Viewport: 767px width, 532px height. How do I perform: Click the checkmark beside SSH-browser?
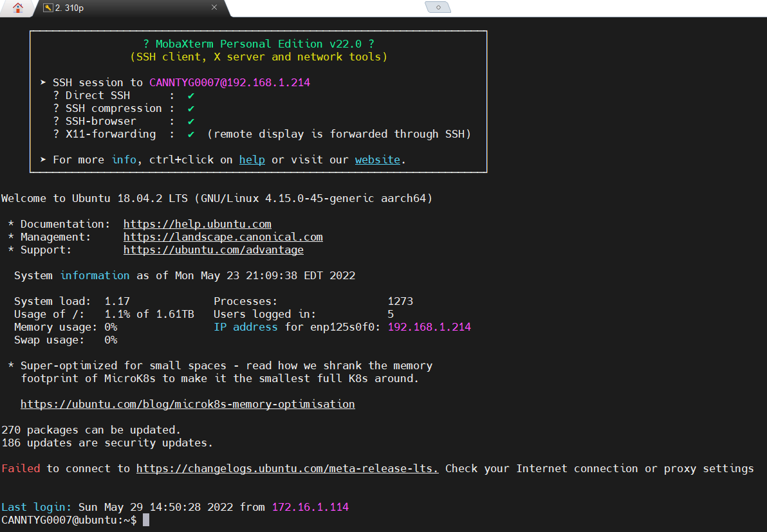coord(190,122)
